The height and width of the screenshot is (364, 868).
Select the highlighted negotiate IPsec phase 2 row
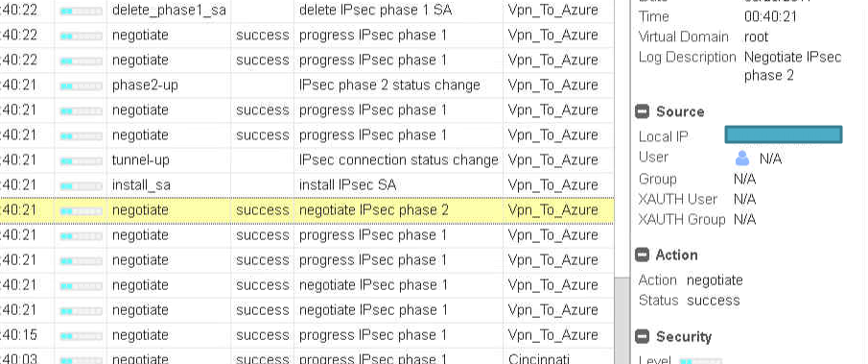click(x=307, y=210)
